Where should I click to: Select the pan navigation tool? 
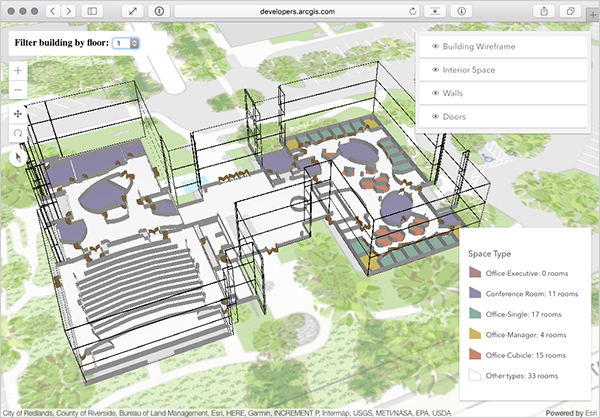18,114
